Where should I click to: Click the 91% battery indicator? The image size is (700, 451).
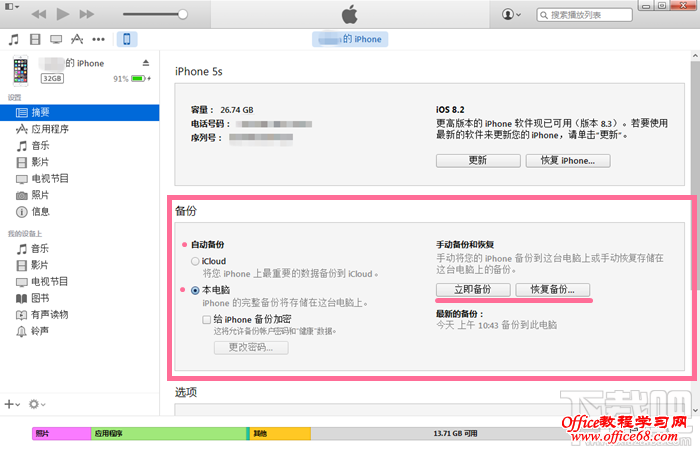pos(132,79)
